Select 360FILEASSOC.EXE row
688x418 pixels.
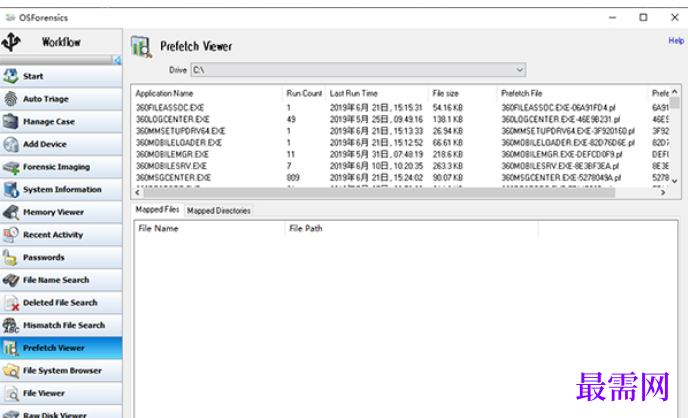(401, 107)
